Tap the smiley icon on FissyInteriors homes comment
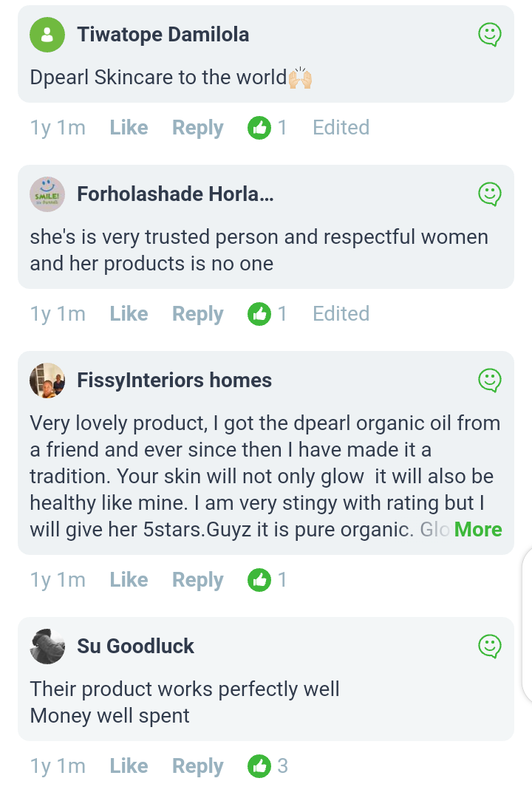Image resolution: width=532 pixels, height=798 pixels. tap(489, 380)
